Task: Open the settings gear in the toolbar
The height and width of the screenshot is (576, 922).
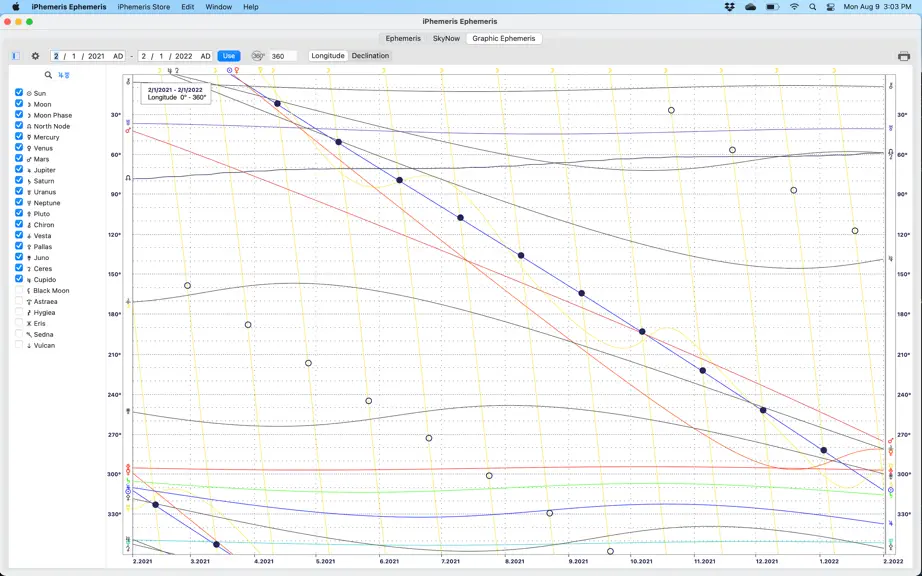Action: point(35,56)
